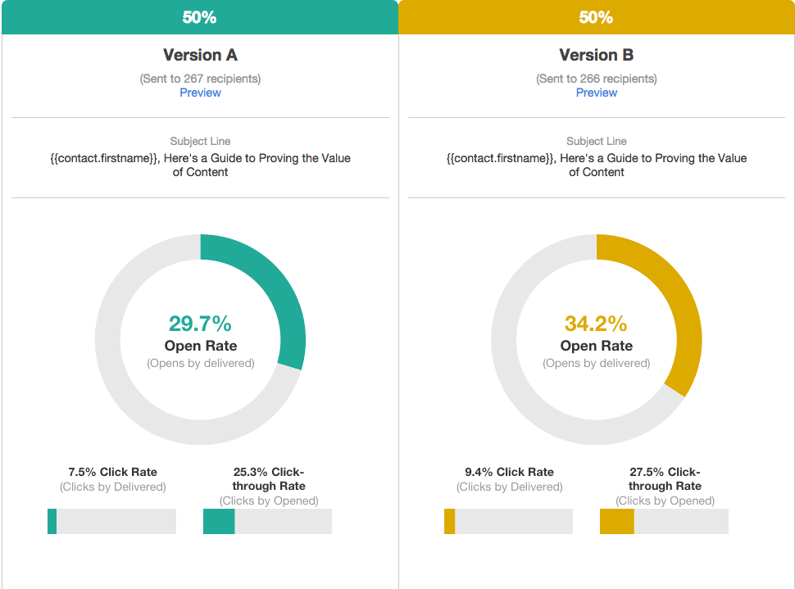795x589 pixels.
Task: Click the Version A title
Action: coord(200,55)
